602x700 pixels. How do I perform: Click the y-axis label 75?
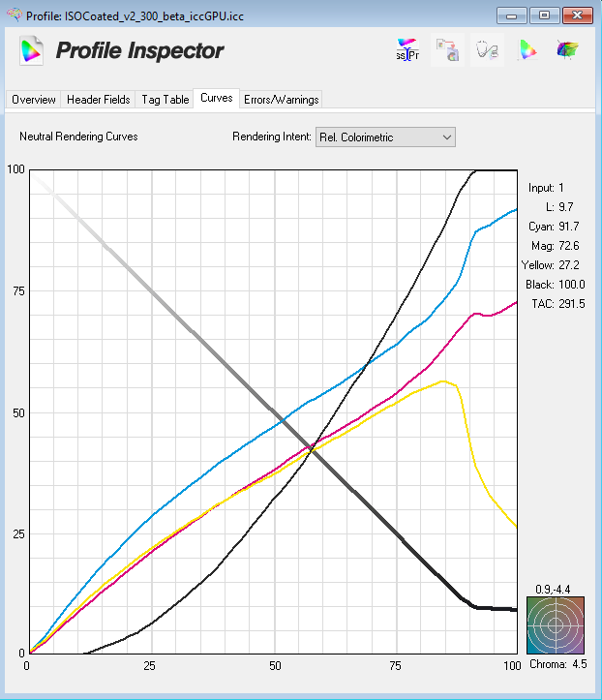click(x=18, y=291)
